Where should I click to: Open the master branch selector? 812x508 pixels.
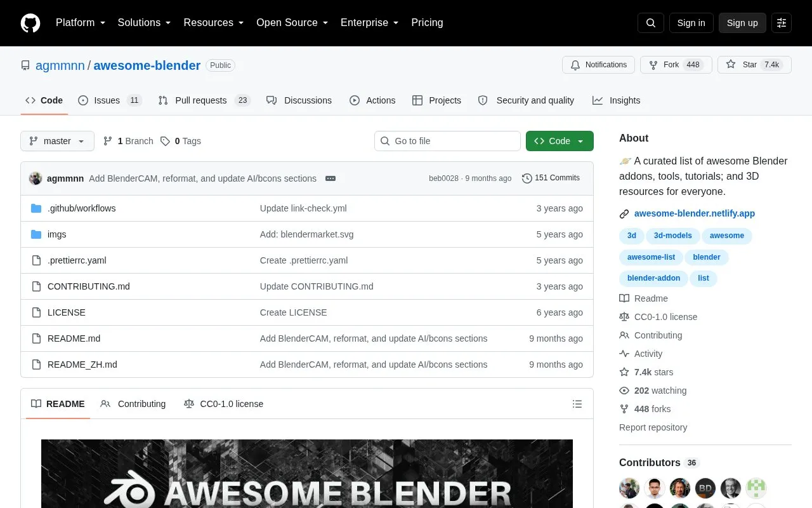57,141
